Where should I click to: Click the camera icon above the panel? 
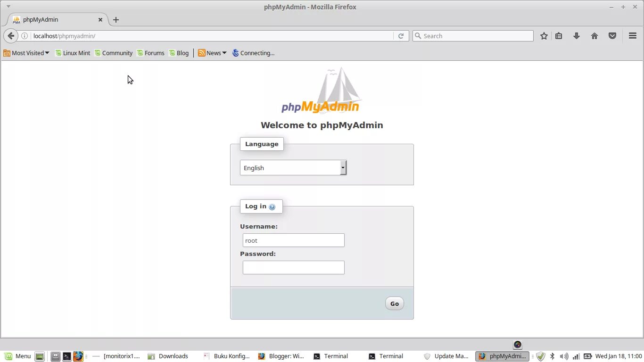(518, 345)
